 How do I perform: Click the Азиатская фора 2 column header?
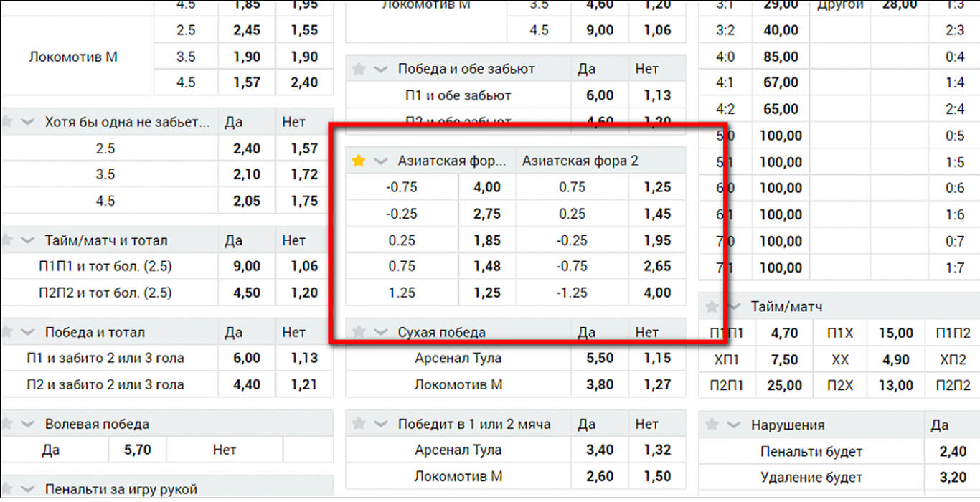click(x=580, y=161)
